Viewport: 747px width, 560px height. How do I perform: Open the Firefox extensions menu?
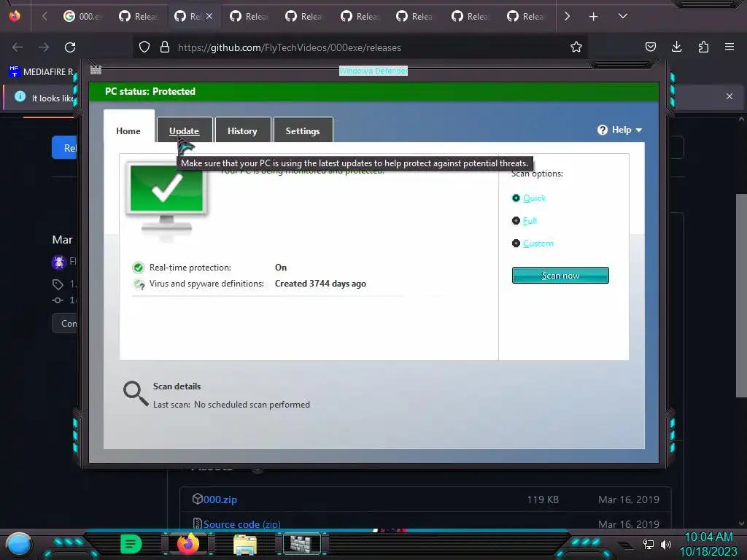(x=703, y=47)
